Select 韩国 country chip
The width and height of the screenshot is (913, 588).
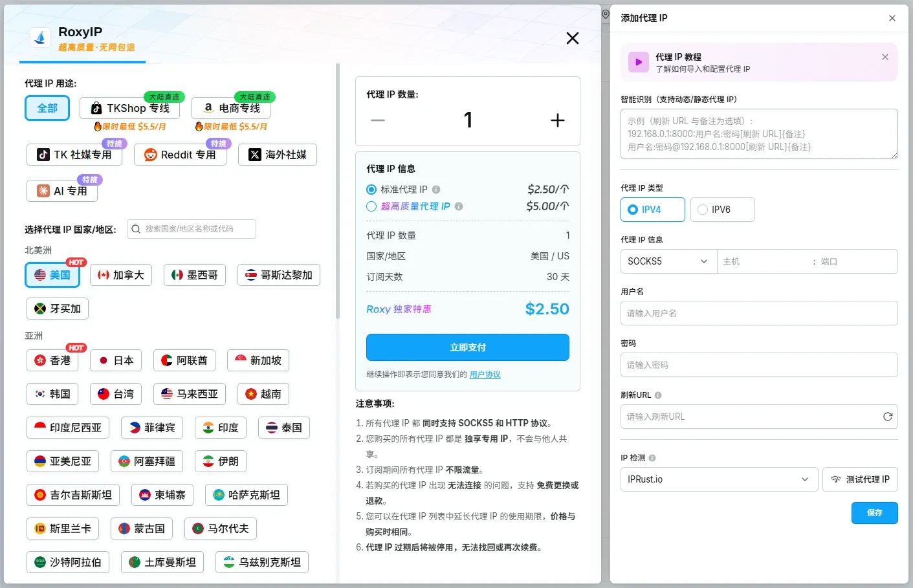(52, 394)
